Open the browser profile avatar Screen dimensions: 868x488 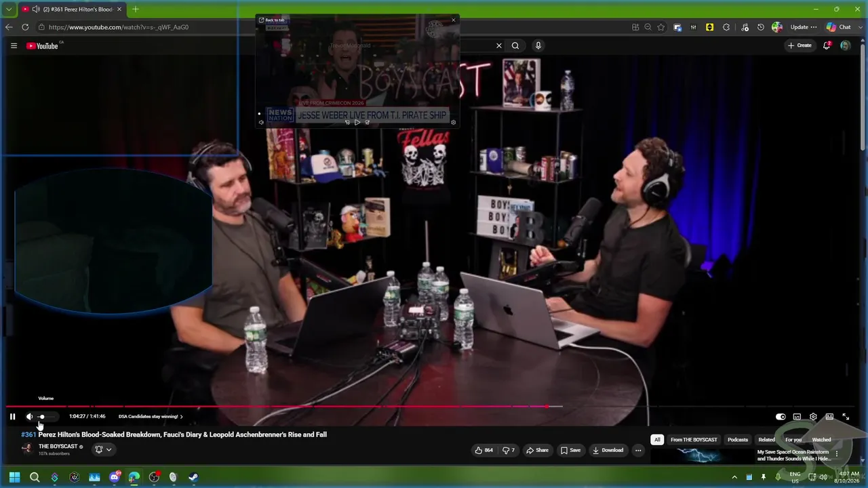777,27
